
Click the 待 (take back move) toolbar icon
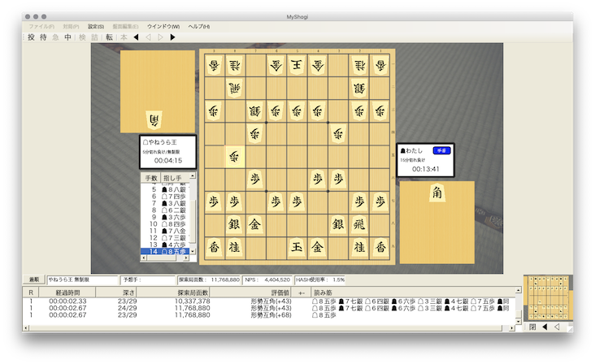click(x=43, y=37)
